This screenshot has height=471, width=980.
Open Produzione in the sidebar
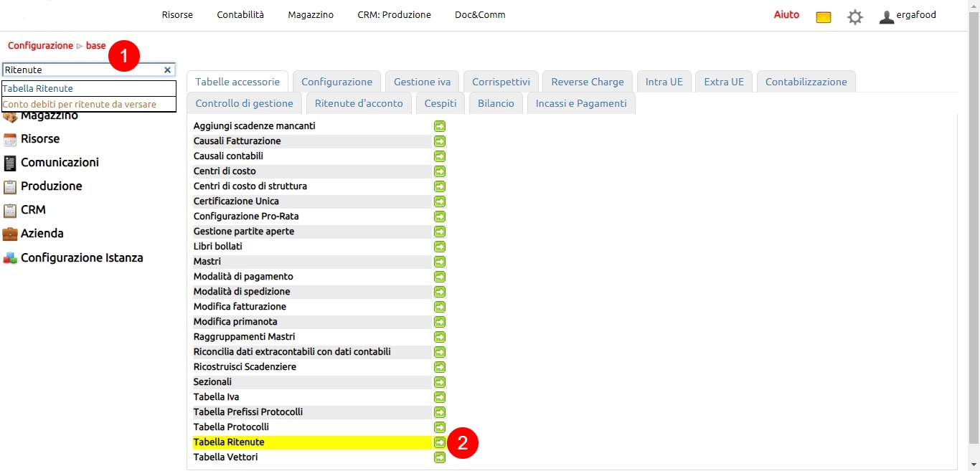point(51,186)
